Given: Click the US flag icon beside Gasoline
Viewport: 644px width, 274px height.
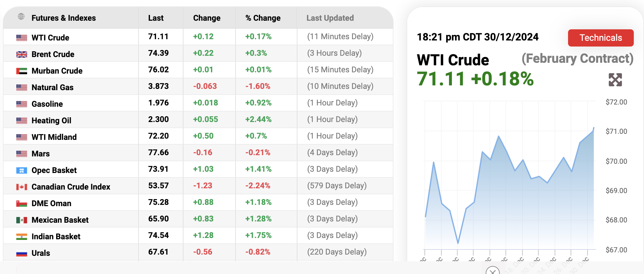Looking at the screenshot, I should tap(22, 104).
